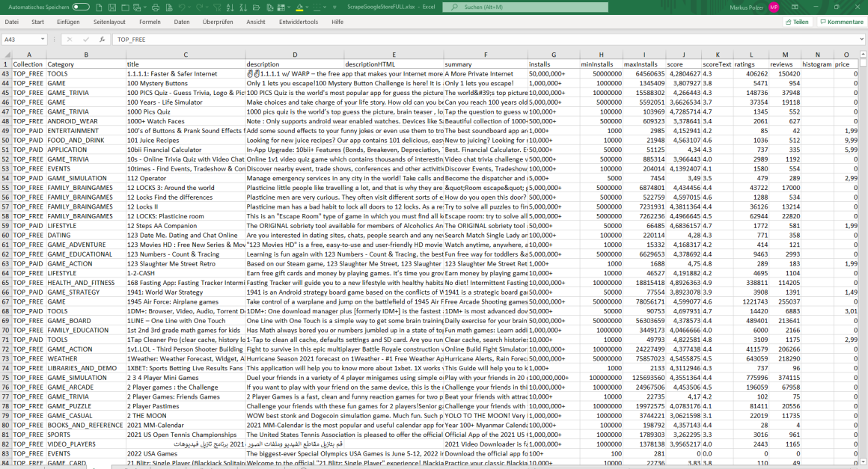Toggle the Automatisches Speichern switch
Viewport: 868px width, 469px height.
coord(81,7)
